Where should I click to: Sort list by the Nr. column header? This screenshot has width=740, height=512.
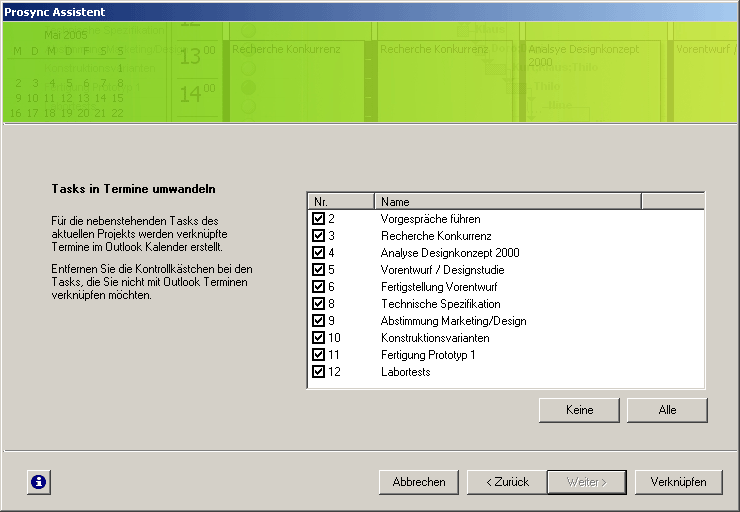point(340,201)
